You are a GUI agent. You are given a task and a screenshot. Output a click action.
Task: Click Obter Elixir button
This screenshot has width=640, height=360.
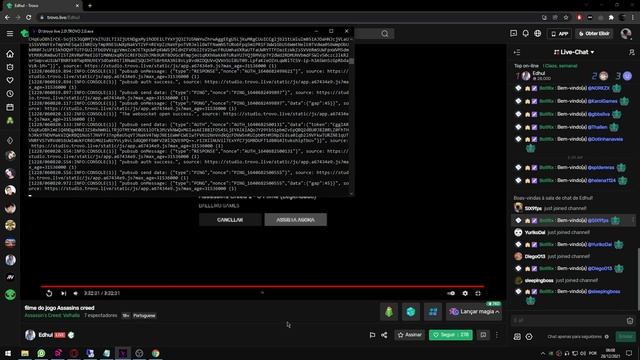594,34
